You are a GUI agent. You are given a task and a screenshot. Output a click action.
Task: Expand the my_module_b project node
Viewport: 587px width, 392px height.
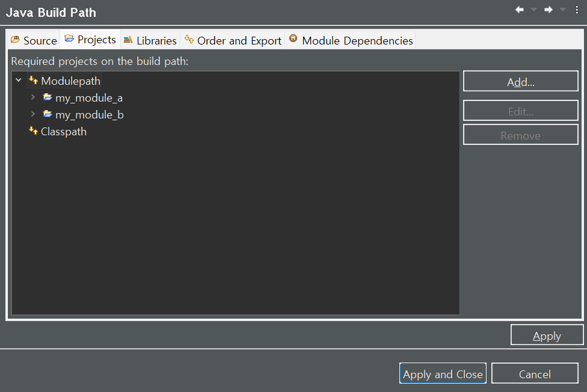point(33,114)
